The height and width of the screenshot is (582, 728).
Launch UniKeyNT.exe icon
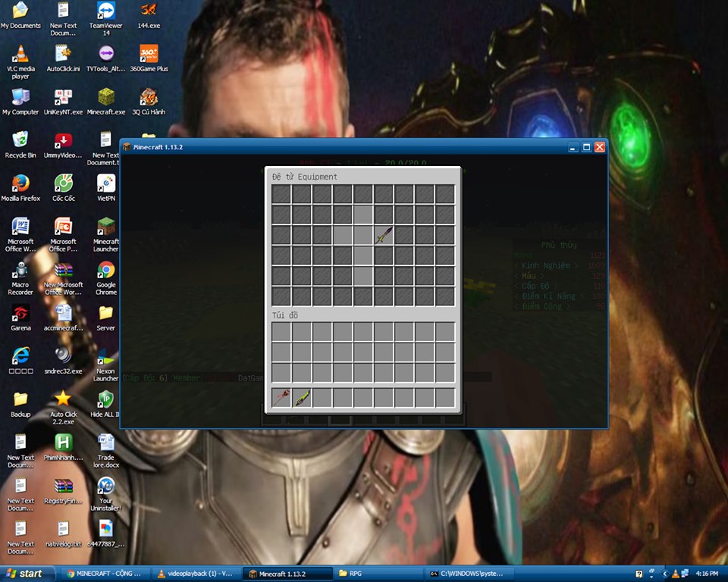click(63, 102)
